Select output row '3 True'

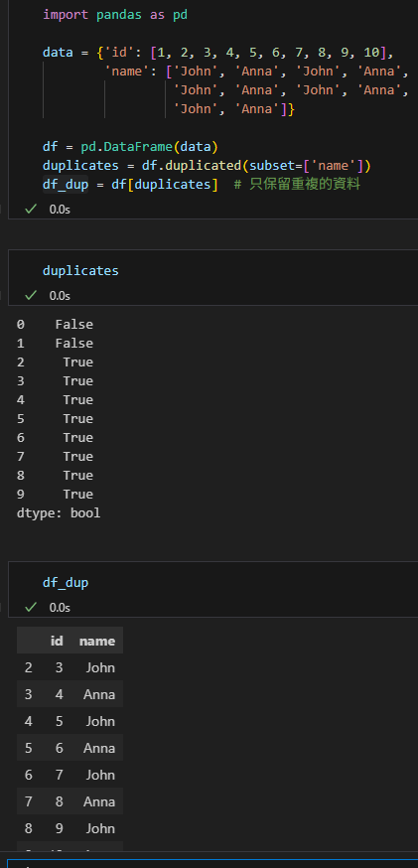[55, 380]
